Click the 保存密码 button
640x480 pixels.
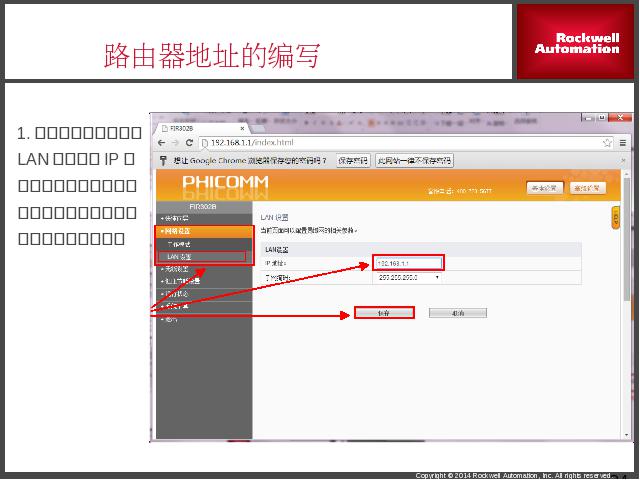click(353, 160)
